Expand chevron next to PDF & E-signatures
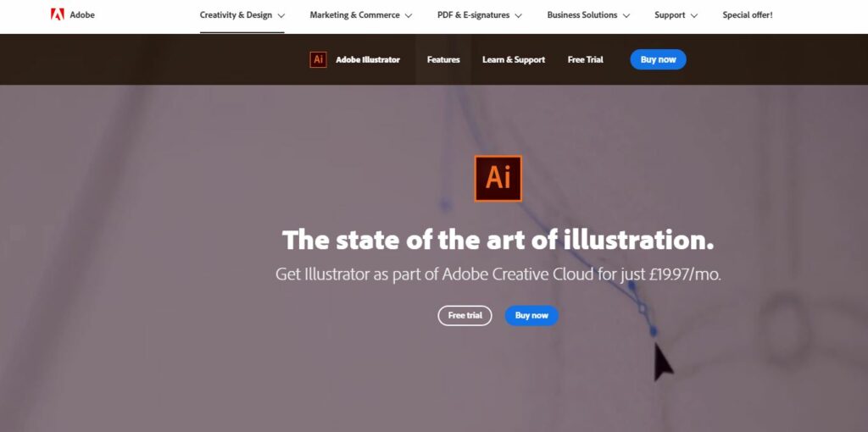Image resolution: width=868 pixels, height=432 pixels. point(518,16)
